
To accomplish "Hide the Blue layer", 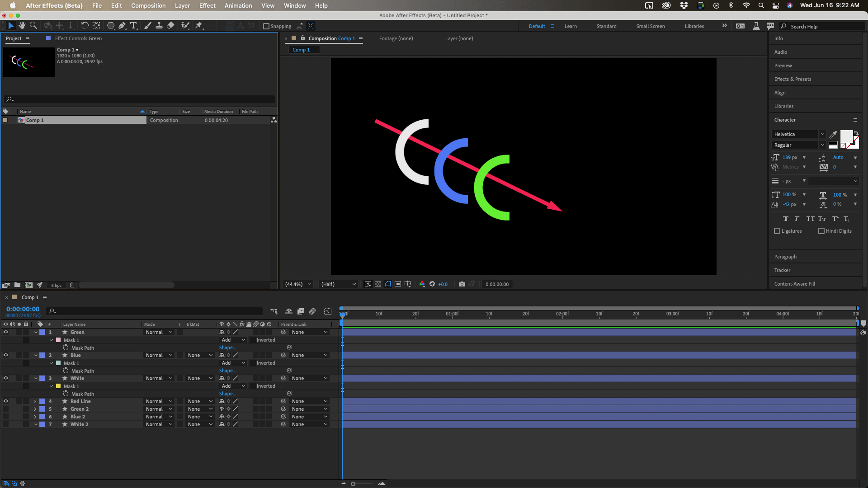I will 6,355.
